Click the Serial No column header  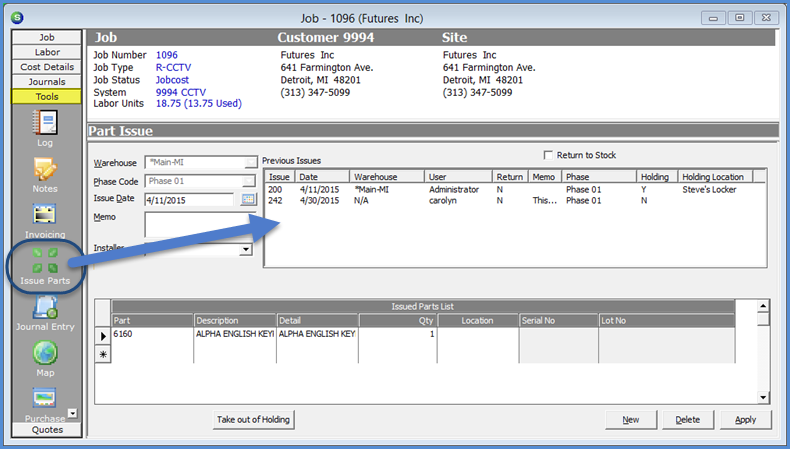(558, 320)
